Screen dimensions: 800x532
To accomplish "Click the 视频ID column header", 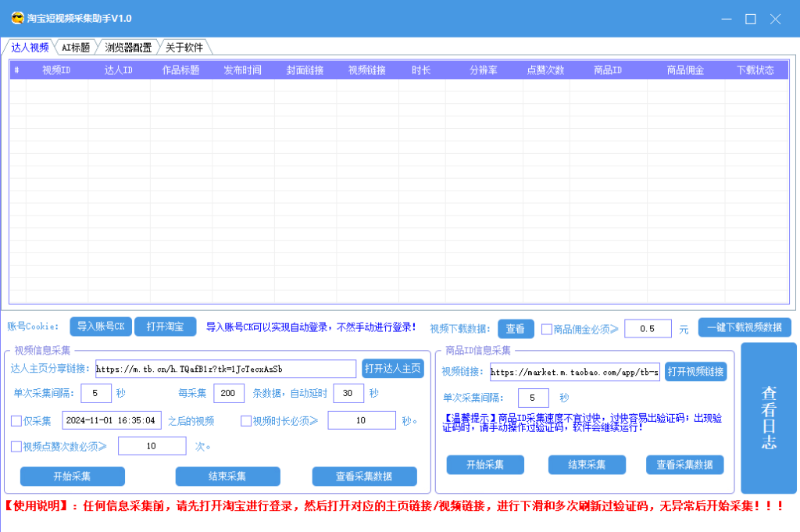I will tap(56, 70).
